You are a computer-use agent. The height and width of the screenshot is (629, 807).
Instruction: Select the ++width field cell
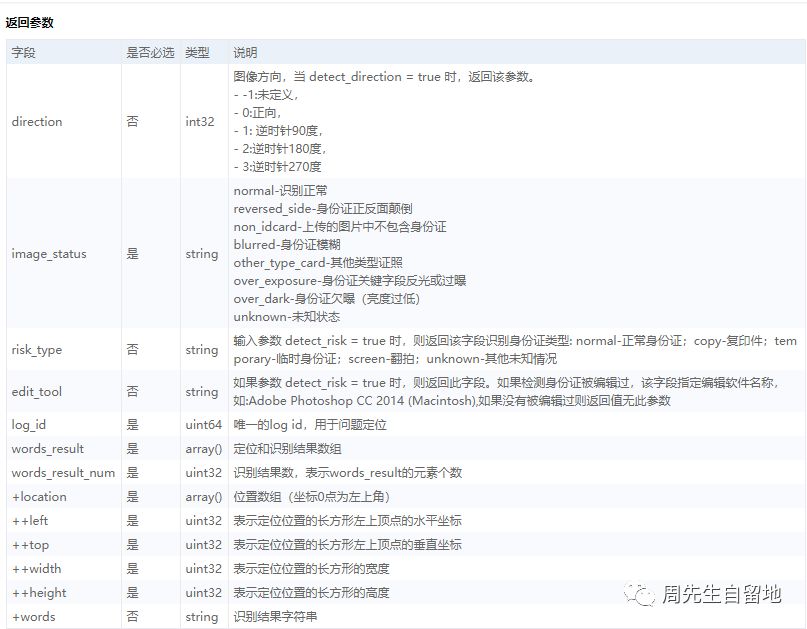coord(37,569)
